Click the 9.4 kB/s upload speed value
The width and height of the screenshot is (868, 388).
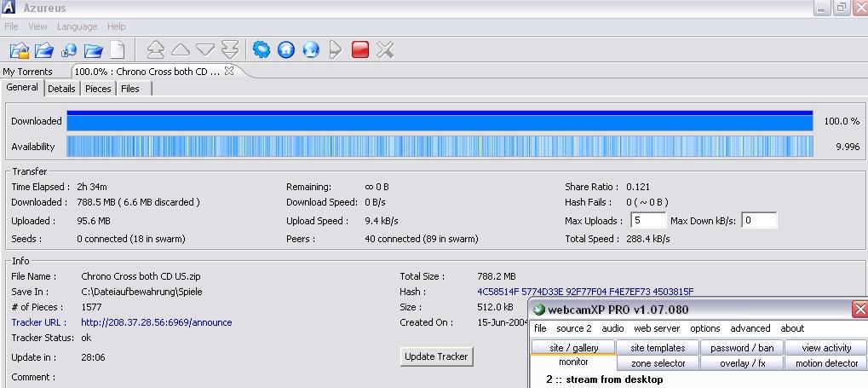tap(382, 221)
